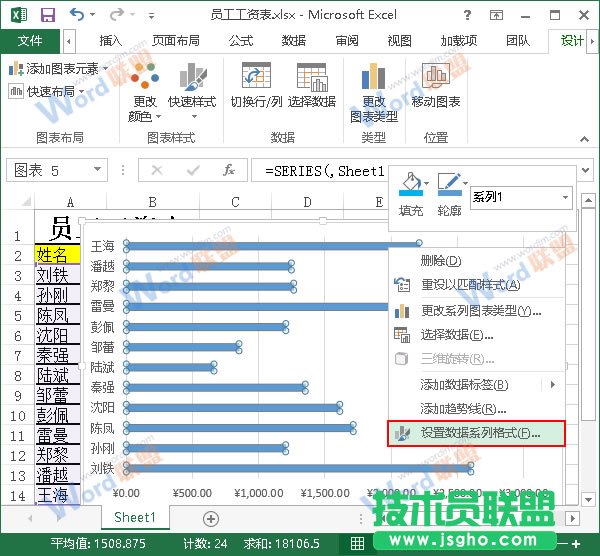Click the Excel application icon
Viewport: 600px width, 556px height.
click(19, 15)
